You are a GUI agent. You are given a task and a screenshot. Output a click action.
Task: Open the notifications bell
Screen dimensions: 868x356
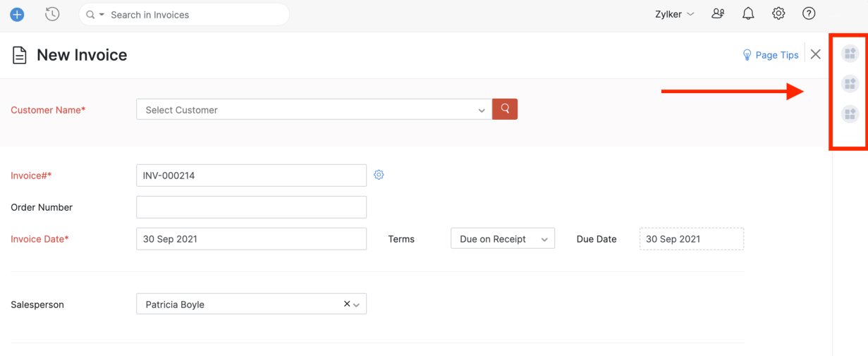coord(748,13)
